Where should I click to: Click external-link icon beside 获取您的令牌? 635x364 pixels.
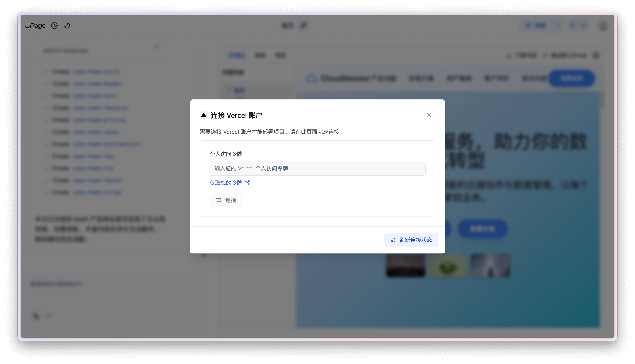tap(247, 183)
